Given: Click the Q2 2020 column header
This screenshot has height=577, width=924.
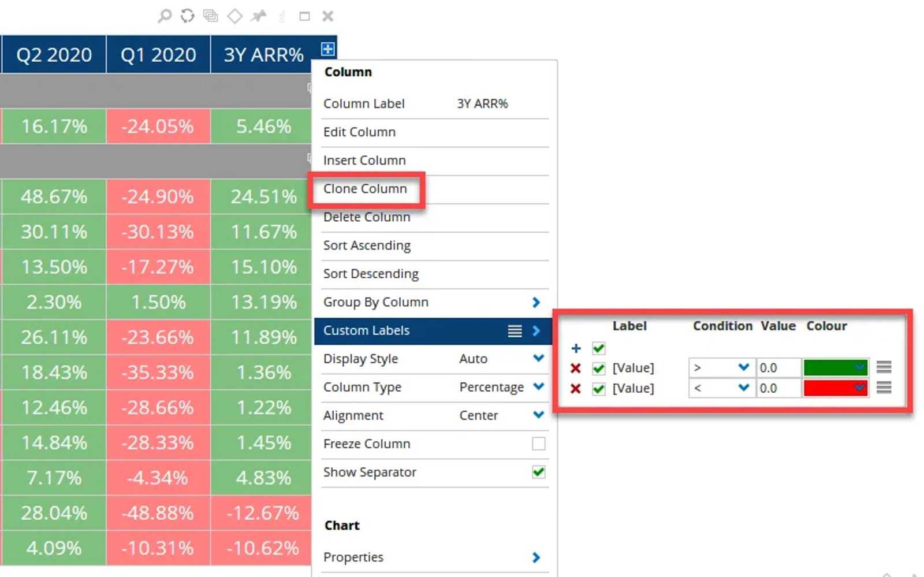Looking at the screenshot, I should (x=54, y=54).
